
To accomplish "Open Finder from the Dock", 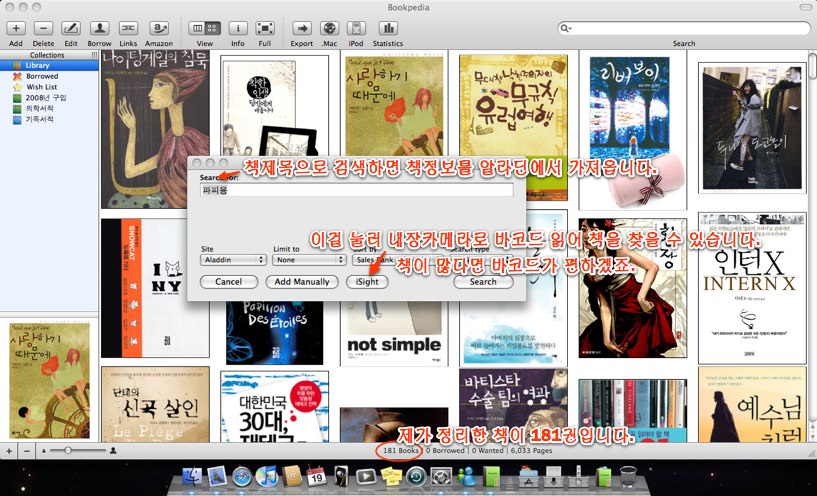I will point(193,476).
